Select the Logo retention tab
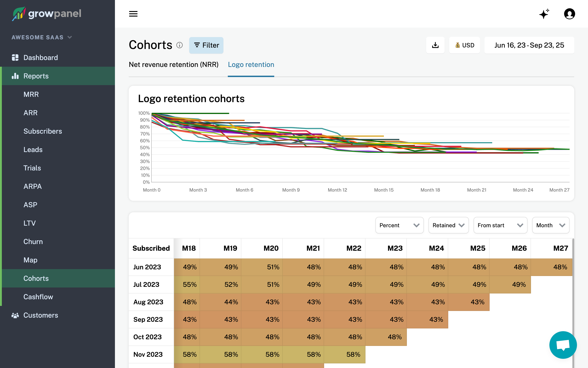Viewport: 588px width, 368px height. click(x=251, y=64)
